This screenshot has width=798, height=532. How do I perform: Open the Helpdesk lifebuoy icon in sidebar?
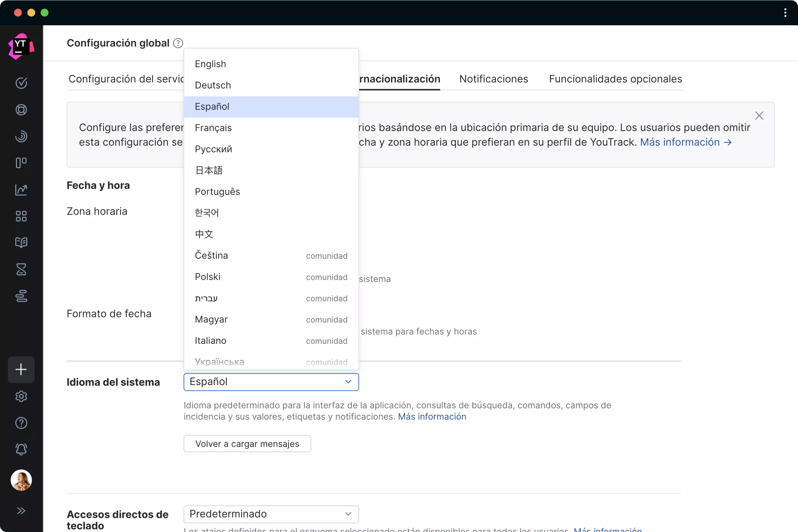pos(21,110)
